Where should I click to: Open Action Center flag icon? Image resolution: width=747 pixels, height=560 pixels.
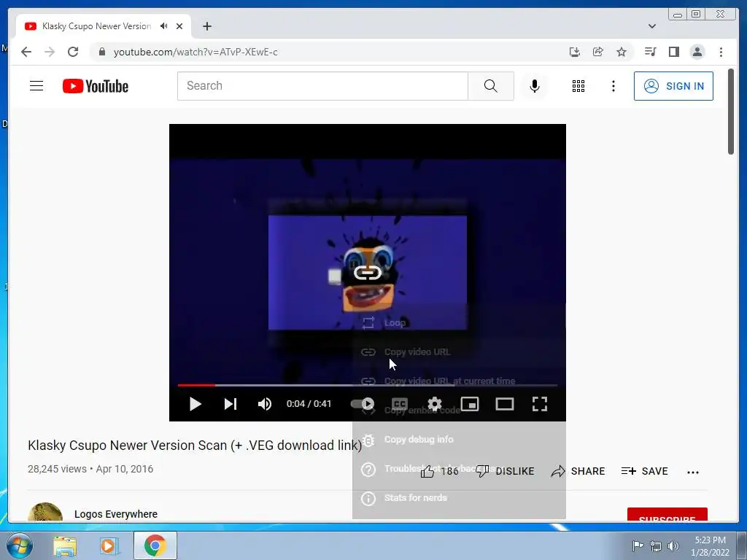[638, 546]
